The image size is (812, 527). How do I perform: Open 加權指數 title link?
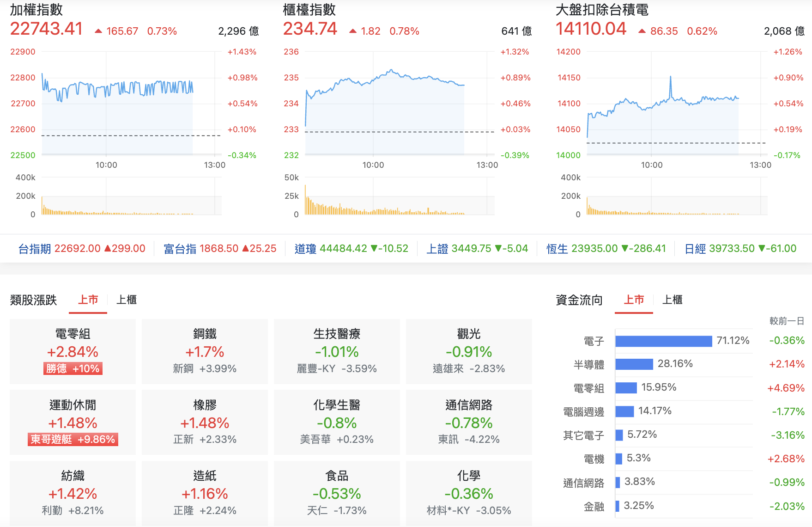36,10
